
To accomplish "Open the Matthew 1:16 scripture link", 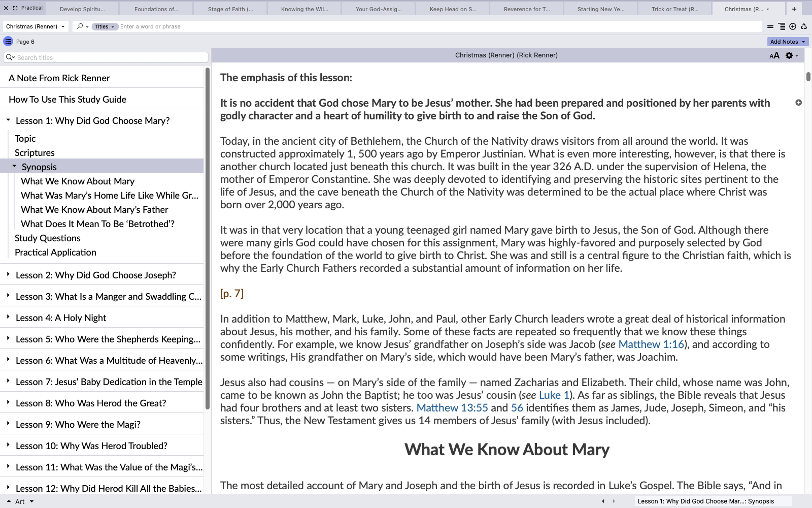I will pyautogui.click(x=651, y=344).
